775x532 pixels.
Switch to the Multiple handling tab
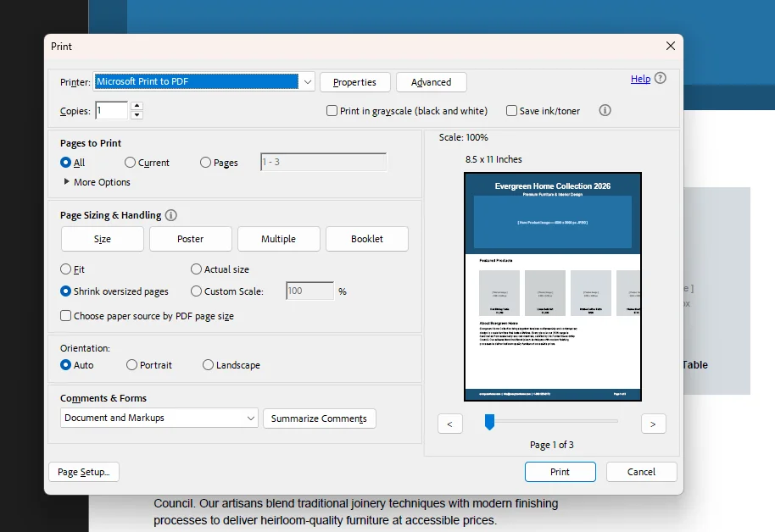(x=279, y=239)
